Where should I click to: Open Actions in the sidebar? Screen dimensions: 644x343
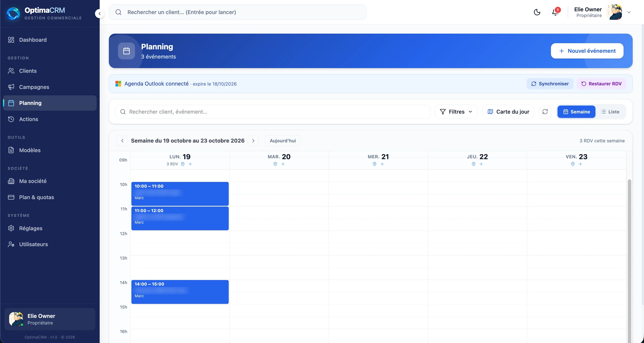[50, 119]
